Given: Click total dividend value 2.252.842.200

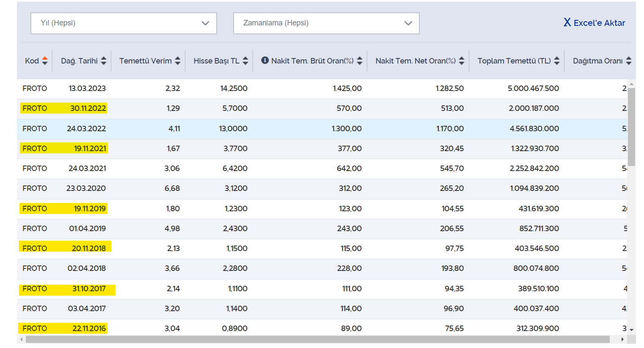Looking at the screenshot, I should tap(534, 168).
